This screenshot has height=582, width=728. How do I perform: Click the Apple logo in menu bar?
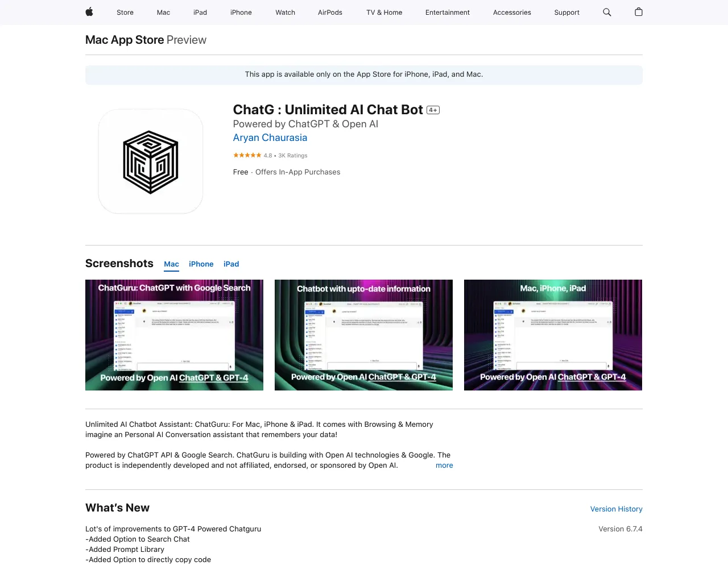[89, 13]
